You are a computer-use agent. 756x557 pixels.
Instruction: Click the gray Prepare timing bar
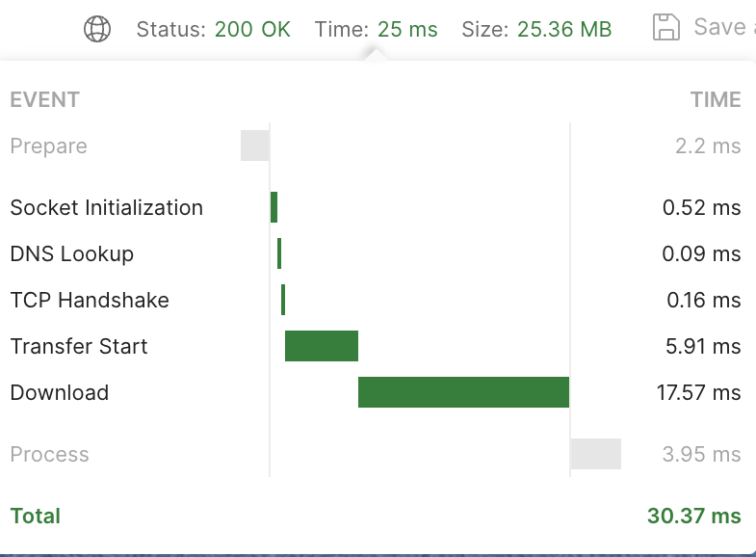point(255,146)
